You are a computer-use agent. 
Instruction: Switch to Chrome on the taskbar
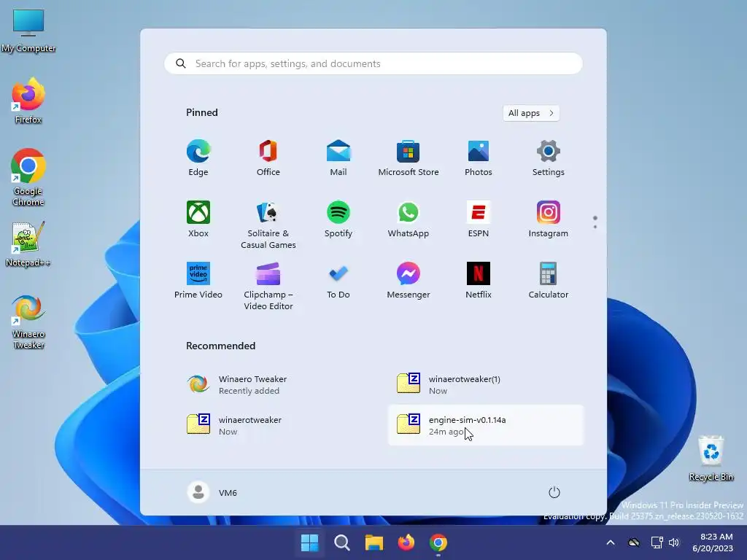pos(438,542)
